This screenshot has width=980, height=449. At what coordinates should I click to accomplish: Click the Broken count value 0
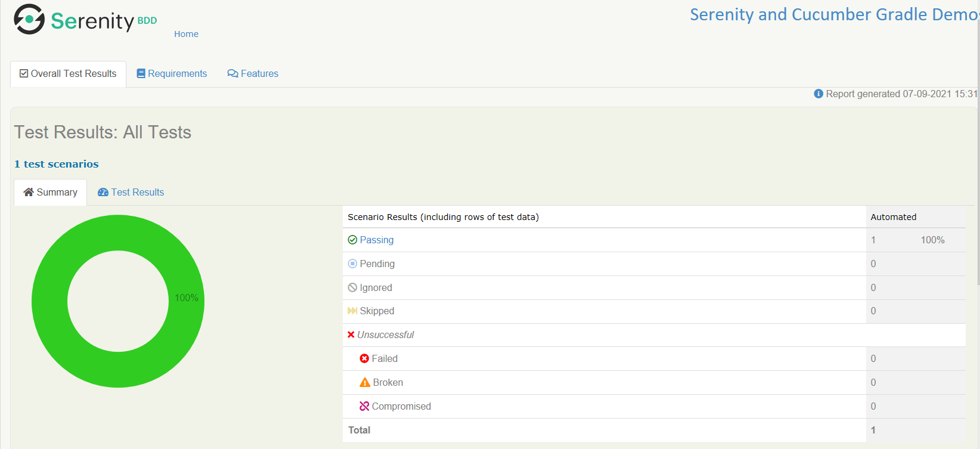(x=873, y=382)
